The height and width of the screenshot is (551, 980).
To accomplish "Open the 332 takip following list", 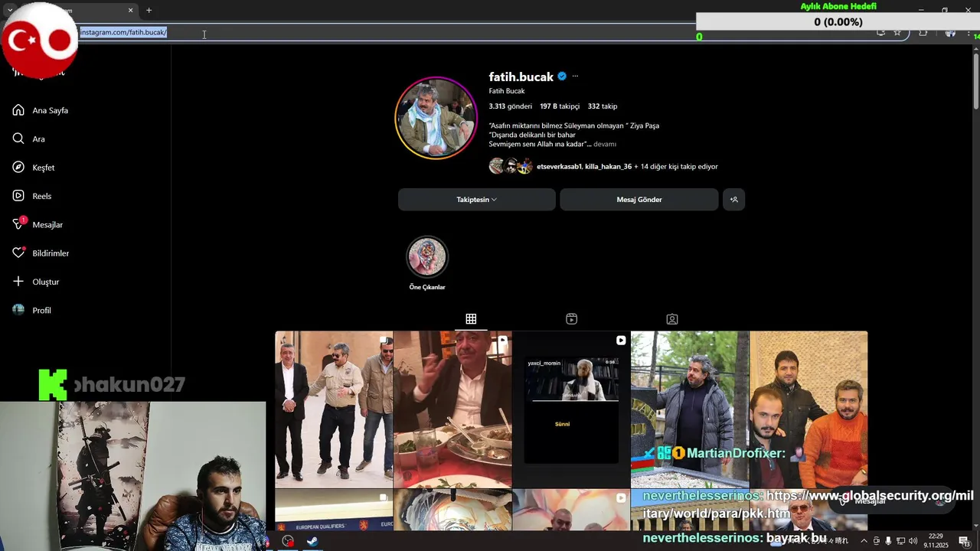I will click(603, 106).
